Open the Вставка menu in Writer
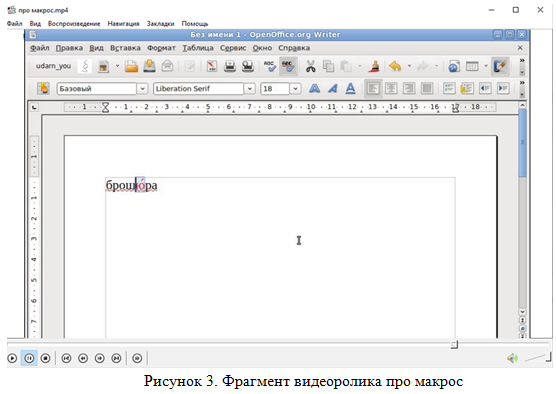This screenshot has height=394, width=556. [x=125, y=48]
